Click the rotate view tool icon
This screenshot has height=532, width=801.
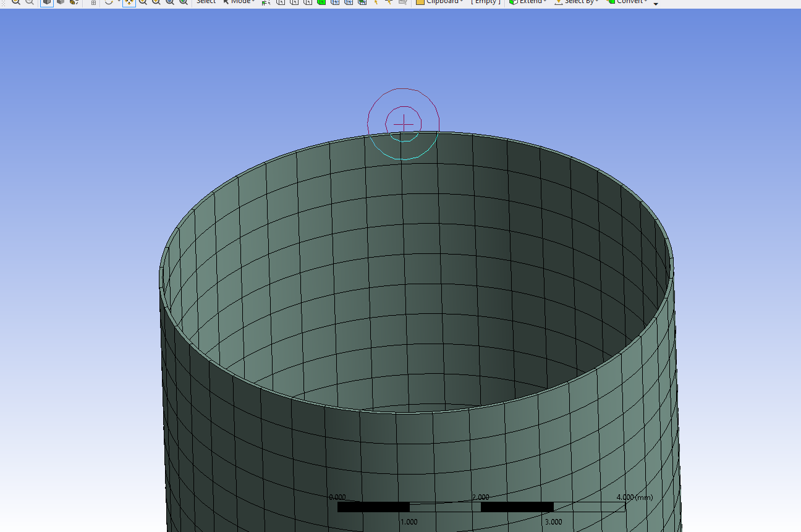[109, 2]
